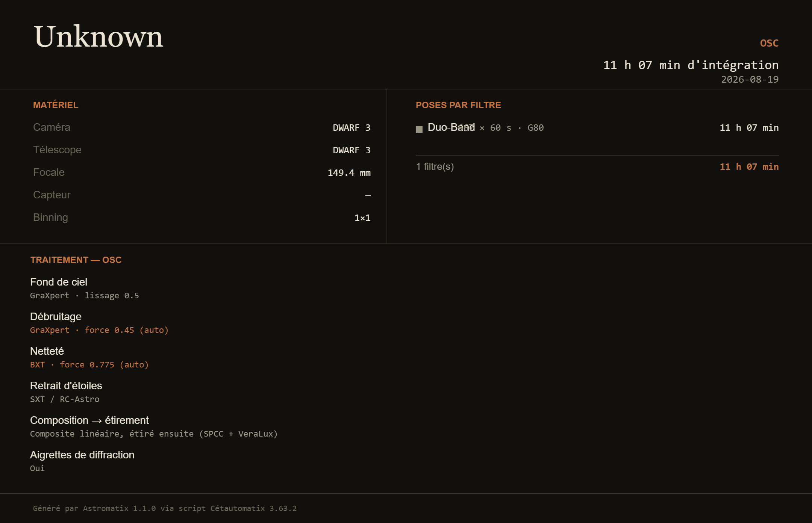
Task: Click BXT force 0.775 (auto) text
Action: click(89, 364)
